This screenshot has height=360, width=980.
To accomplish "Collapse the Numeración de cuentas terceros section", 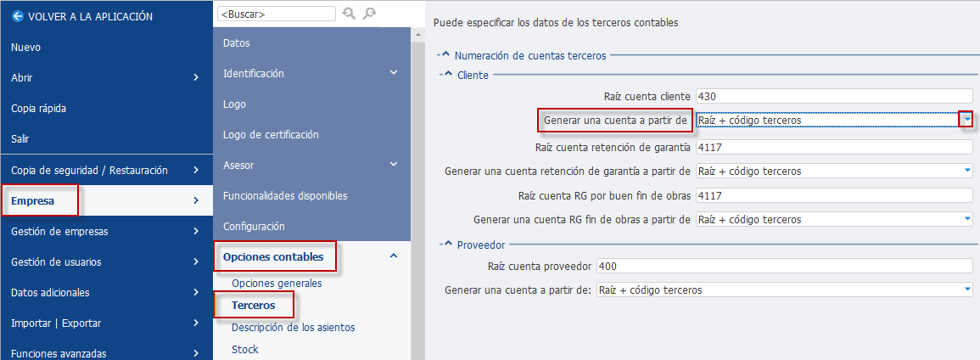I will [445, 56].
